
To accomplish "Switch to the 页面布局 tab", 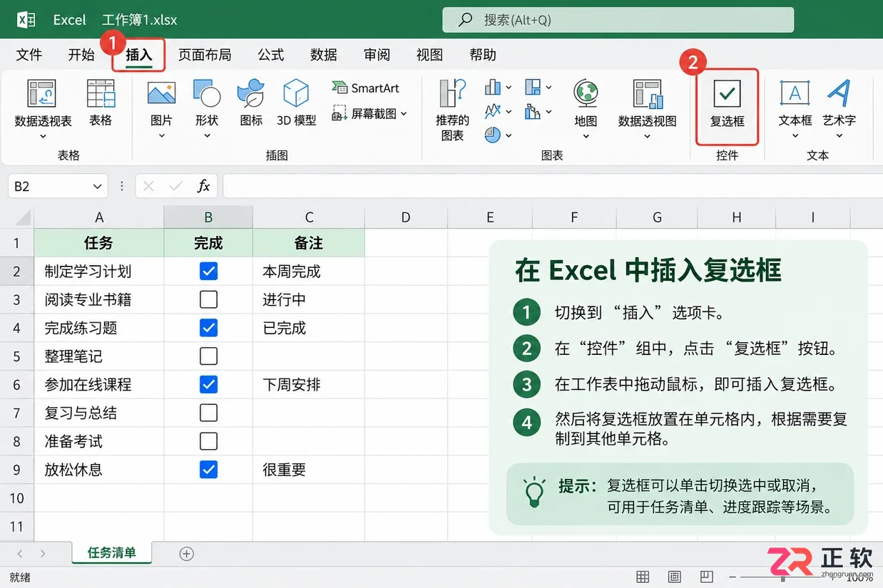I will [205, 55].
